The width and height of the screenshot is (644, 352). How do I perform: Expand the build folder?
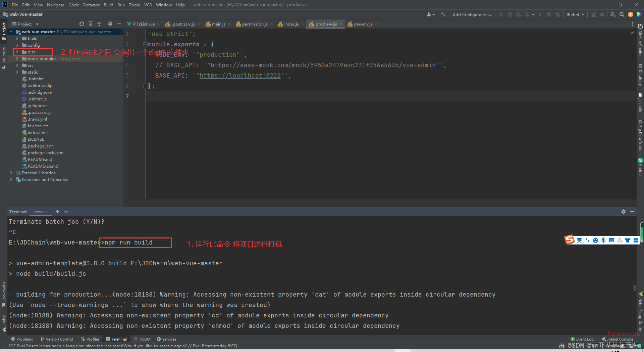point(17,39)
